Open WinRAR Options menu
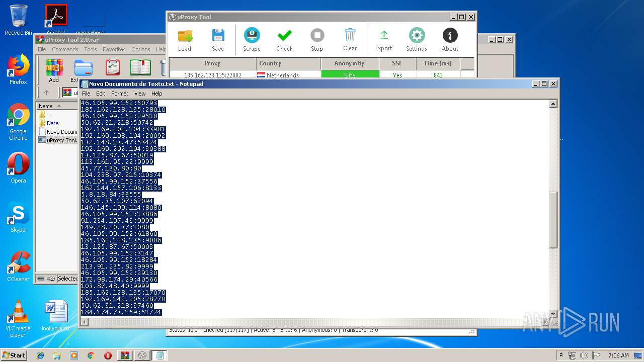 point(141,49)
